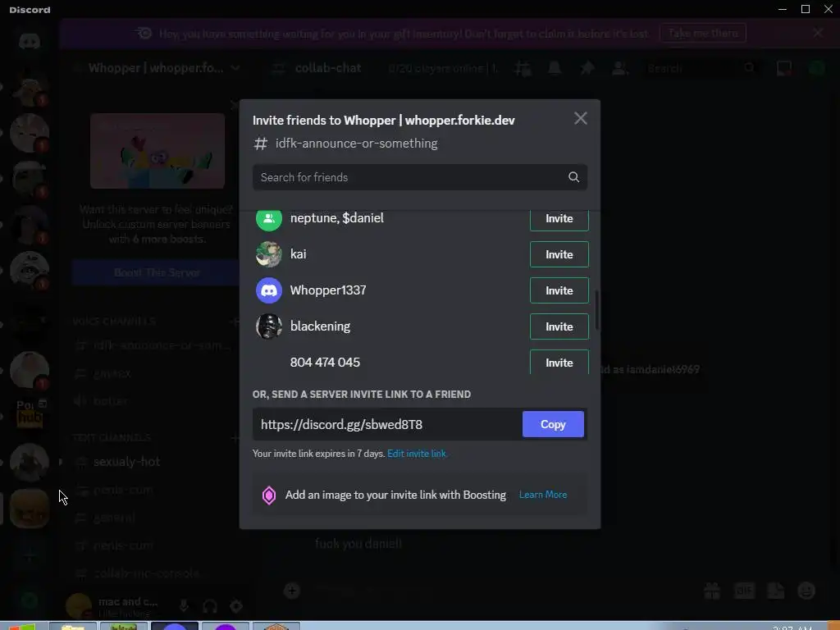The image size is (840, 630).
Task: Click kai's avatar in friend list
Action: (x=269, y=254)
